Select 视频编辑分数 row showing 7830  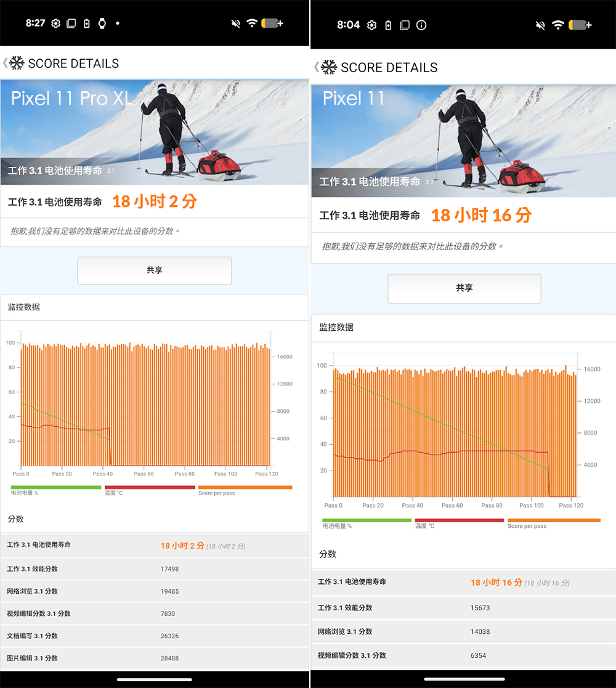tap(155, 614)
